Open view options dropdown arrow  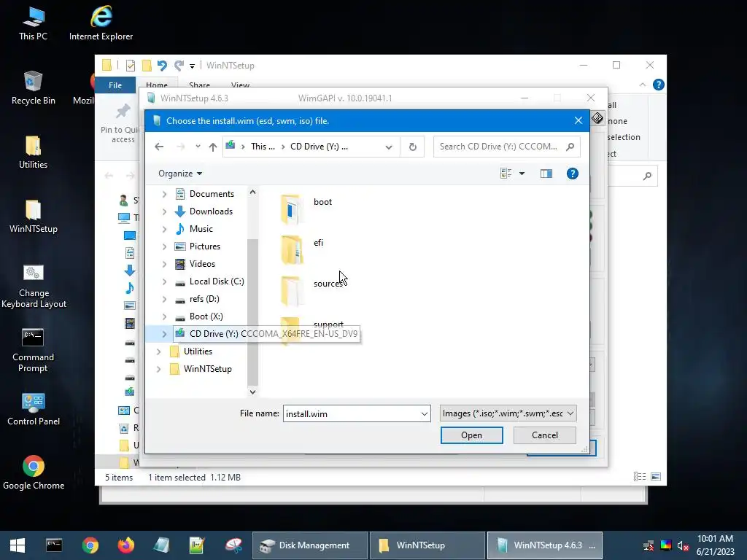522,174
